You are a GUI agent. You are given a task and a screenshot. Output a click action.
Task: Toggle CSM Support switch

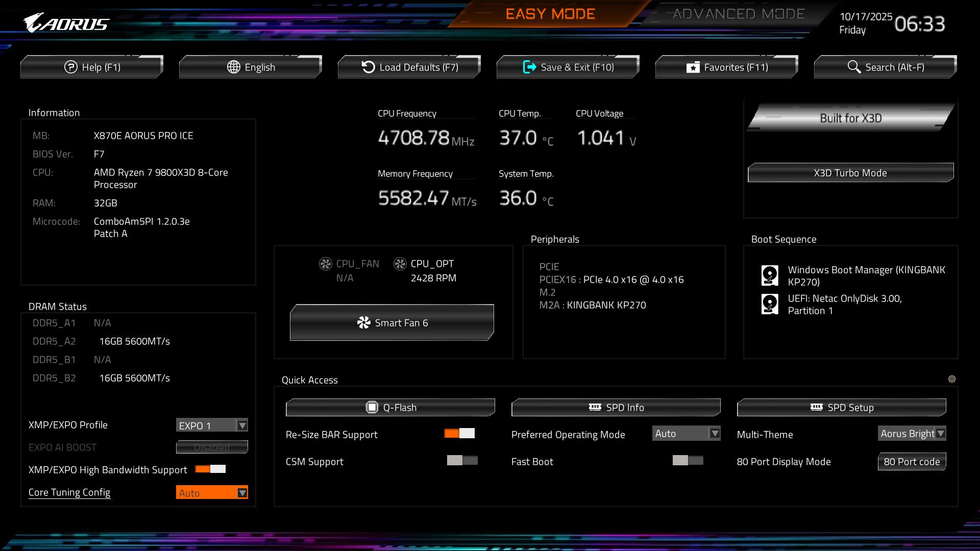click(x=462, y=461)
